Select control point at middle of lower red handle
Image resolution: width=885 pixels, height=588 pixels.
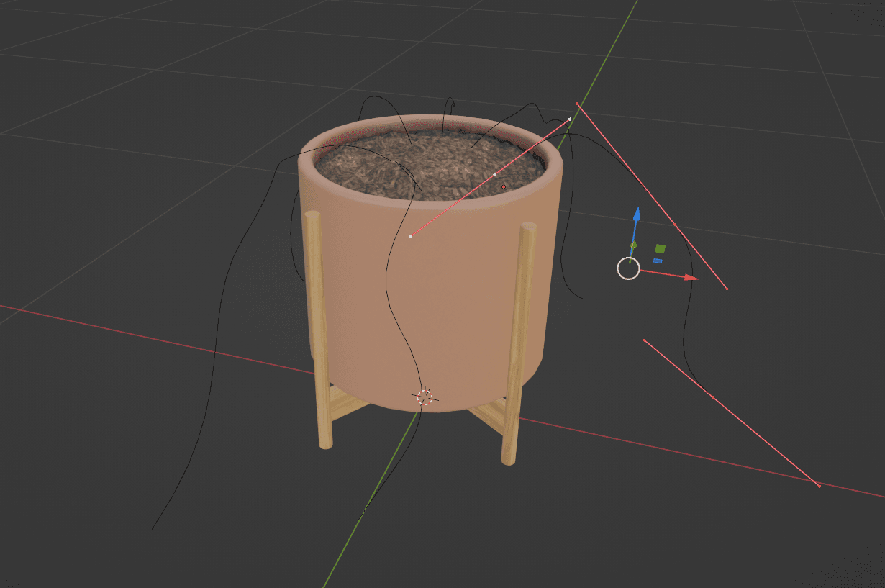(712, 397)
